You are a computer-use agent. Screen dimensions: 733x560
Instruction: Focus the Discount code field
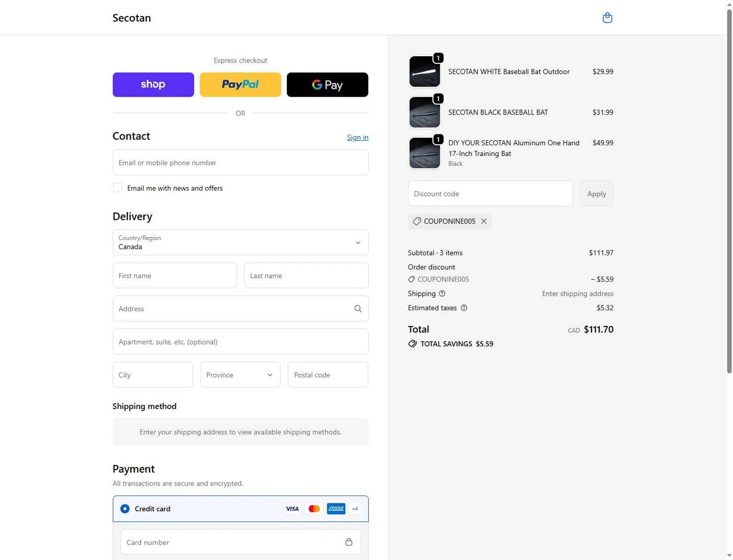coord(490,194)
